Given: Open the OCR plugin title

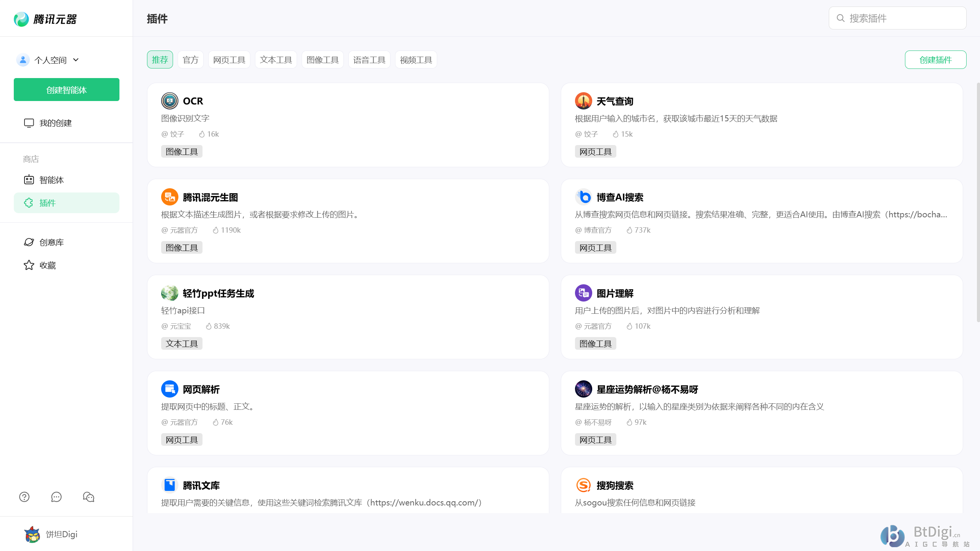Looking at the screenshot, I should click(x=193, y=101).
